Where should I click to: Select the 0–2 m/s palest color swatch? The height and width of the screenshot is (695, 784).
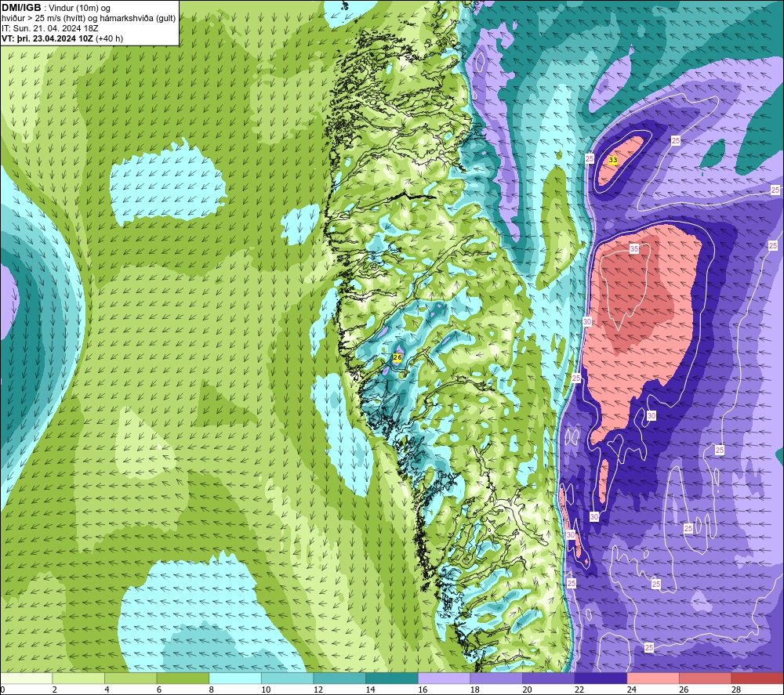26,679
